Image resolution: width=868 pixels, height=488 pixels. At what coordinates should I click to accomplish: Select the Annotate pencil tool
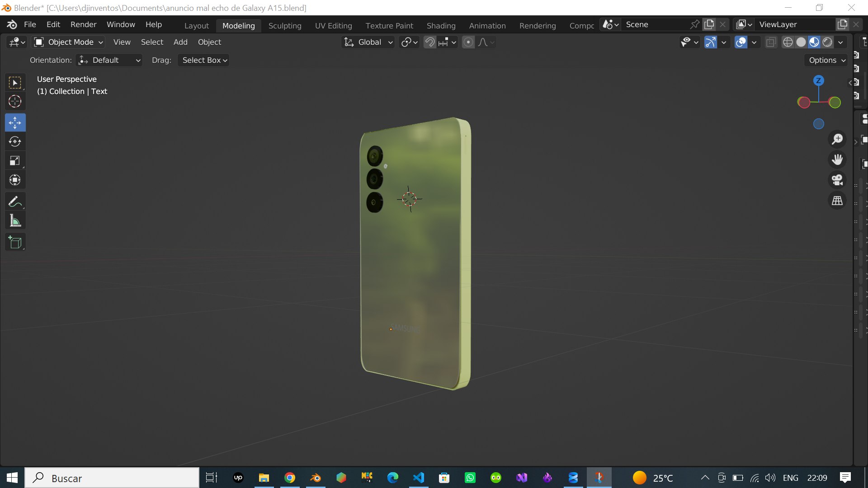(x=15, y=202)
